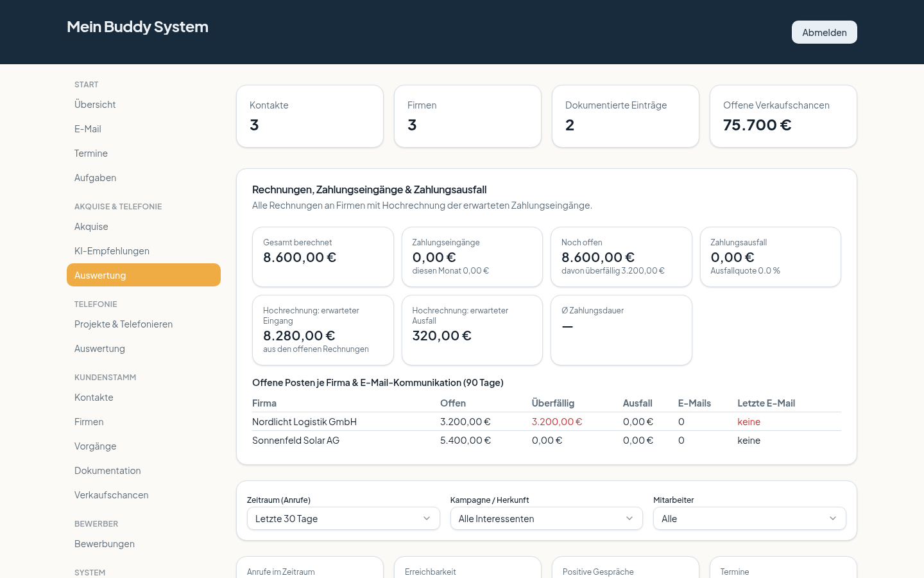This screenshot has height=578, width=924.
Task: Click the red 'keine' for Nordlicht Logistik
Action: [749, 422]
